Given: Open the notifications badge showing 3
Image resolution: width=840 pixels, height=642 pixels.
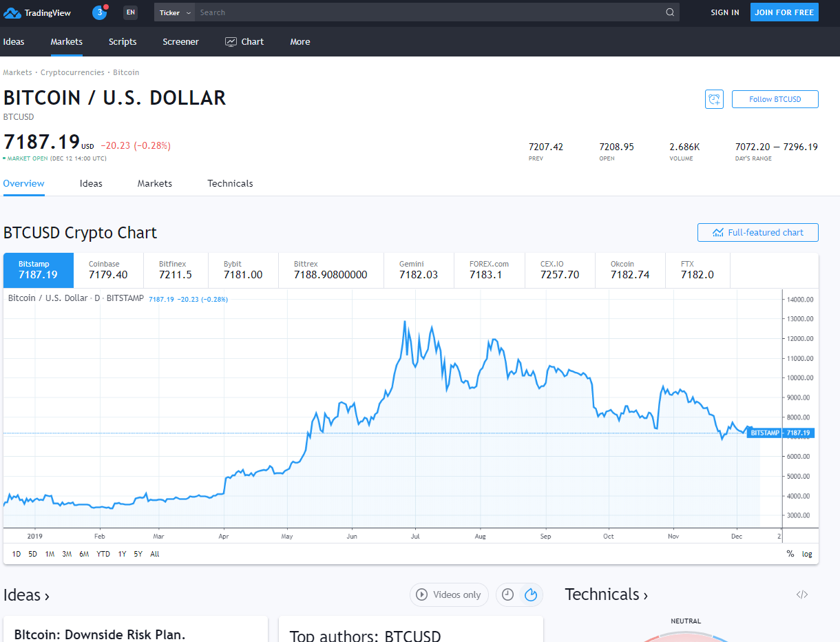Looking at the screenshot, I should point(100,12).
